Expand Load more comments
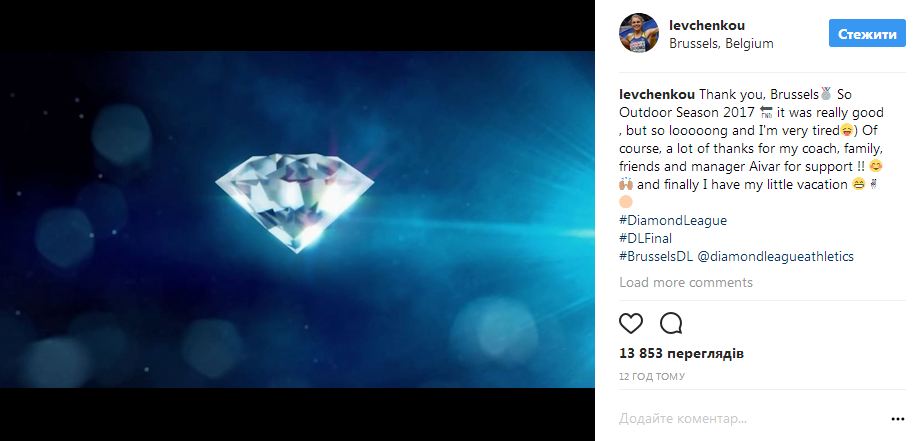The height and width of the screenshot is (441, 913). pyautogui.click(x=686, y=282)
